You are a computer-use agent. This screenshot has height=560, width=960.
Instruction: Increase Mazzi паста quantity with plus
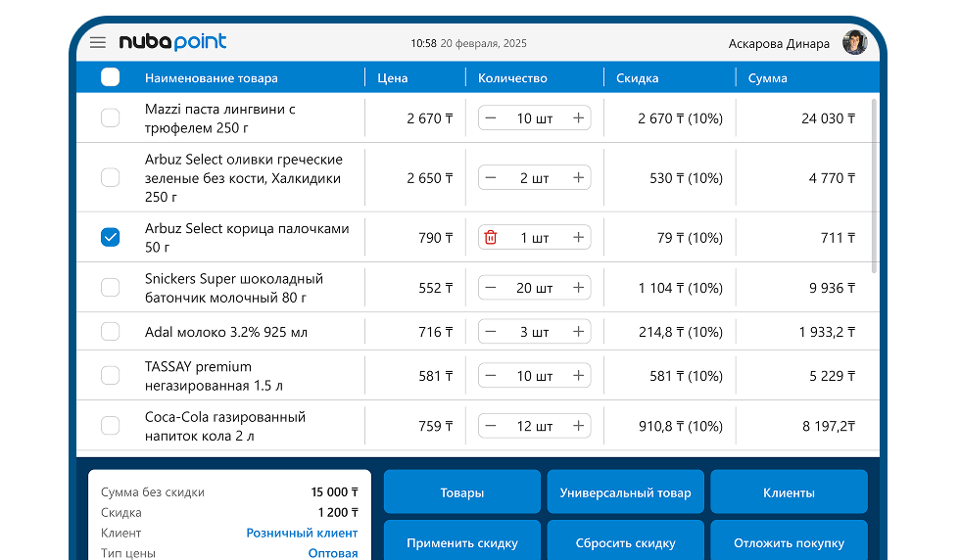point(579,118)
